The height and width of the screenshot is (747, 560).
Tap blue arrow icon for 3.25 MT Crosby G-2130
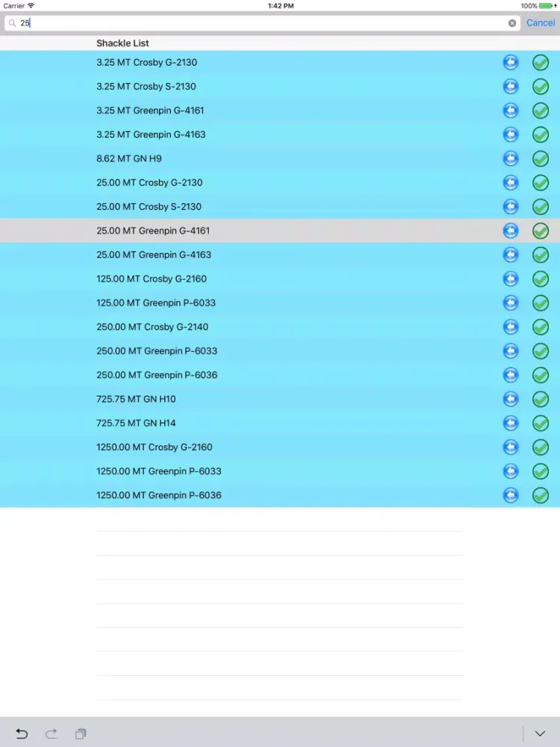point(511,63)
